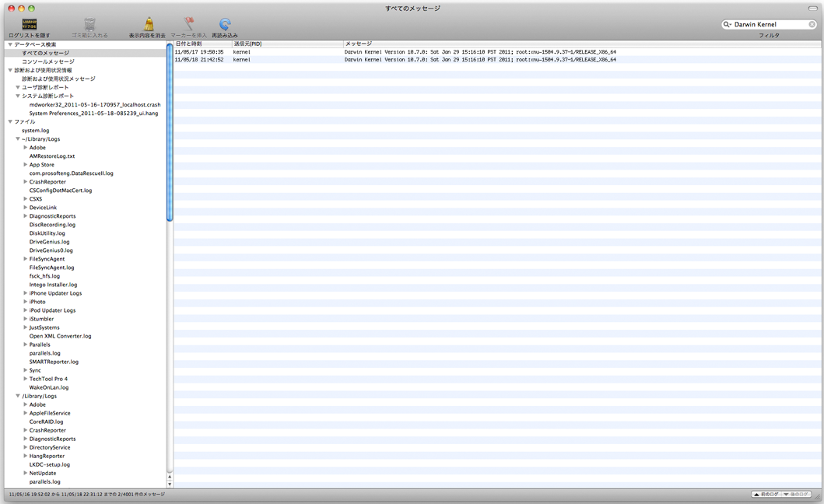Expand the JustSystems folder
Image resolution: width=824 pixels, height=504 pixels.
[x=25, y=327]
